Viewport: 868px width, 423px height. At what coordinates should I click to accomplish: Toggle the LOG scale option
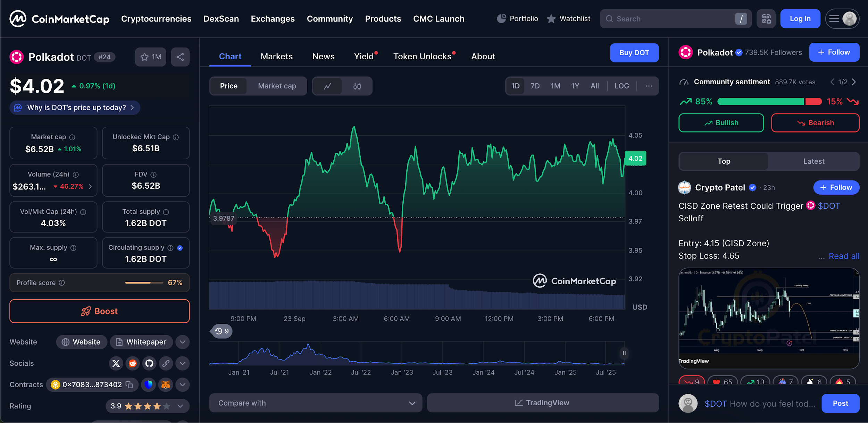pyautogui.click(x=621, y=86)
